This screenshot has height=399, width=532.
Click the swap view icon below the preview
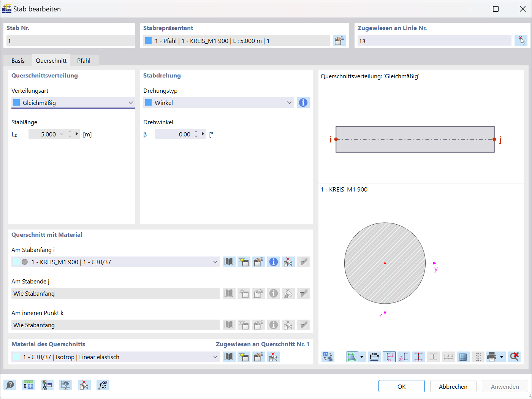click(328, 357)
